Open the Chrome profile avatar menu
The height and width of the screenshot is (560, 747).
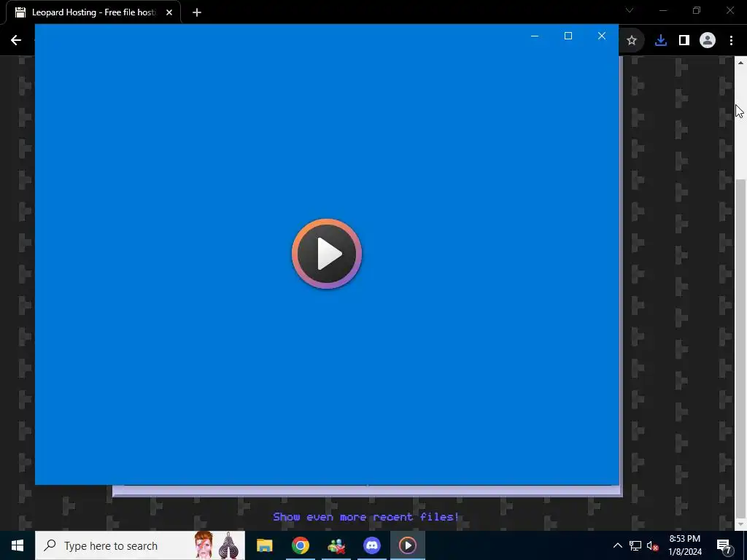(708, 41)
